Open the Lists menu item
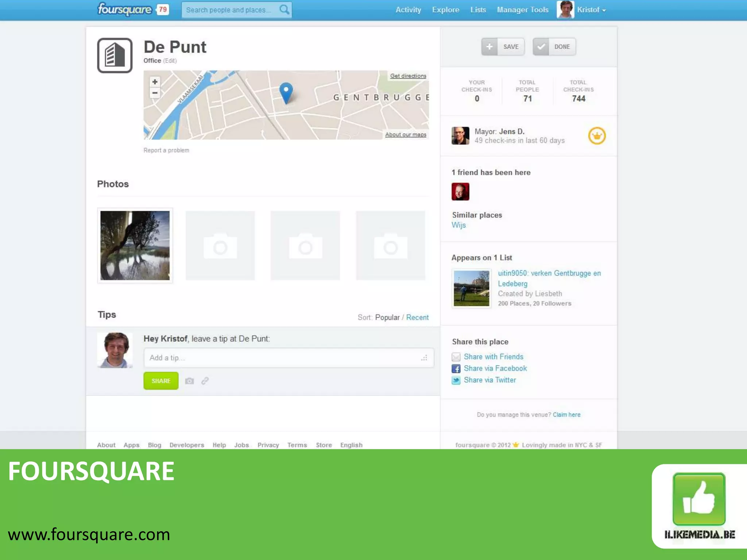The width and height of the screenshot is (747, 560). click(478, 10)
